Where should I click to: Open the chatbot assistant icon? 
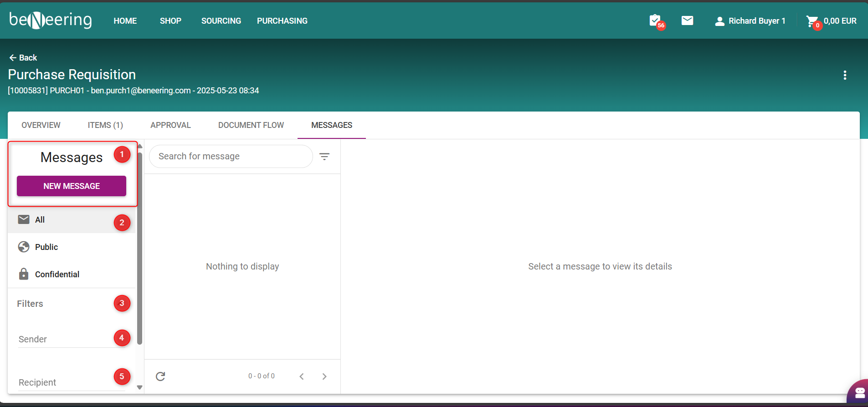tap(859, 392)
